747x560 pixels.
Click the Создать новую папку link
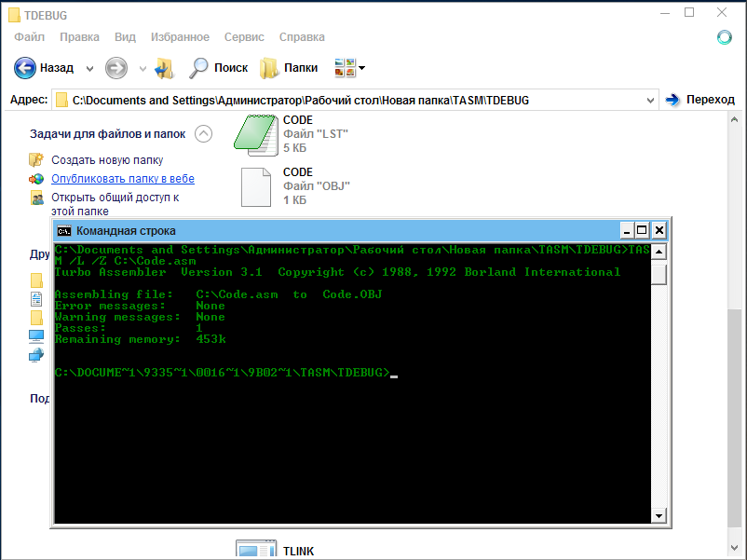click(x=106, y=159)
